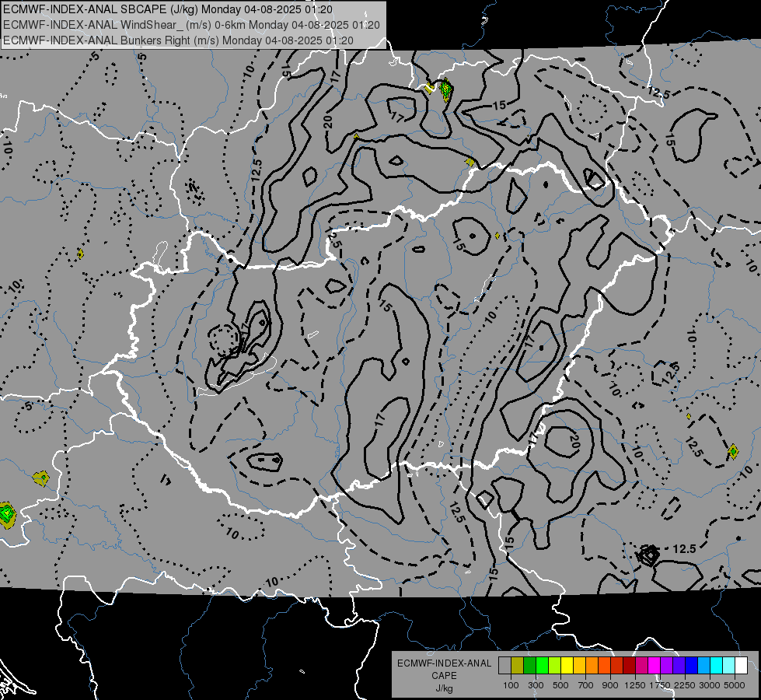Click the 700 value in CAPE legend
Image resolution: width=761 pixels, height=700 pixels.
point(586,685)
